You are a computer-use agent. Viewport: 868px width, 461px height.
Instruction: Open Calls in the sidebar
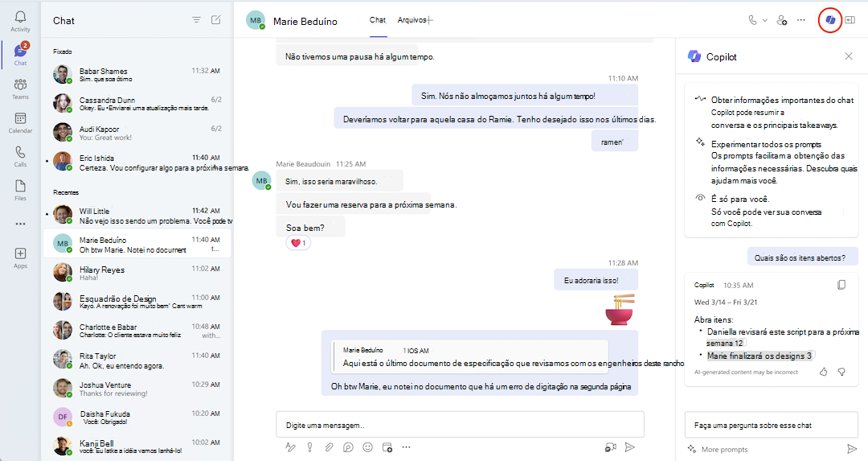tap(20, 156)
